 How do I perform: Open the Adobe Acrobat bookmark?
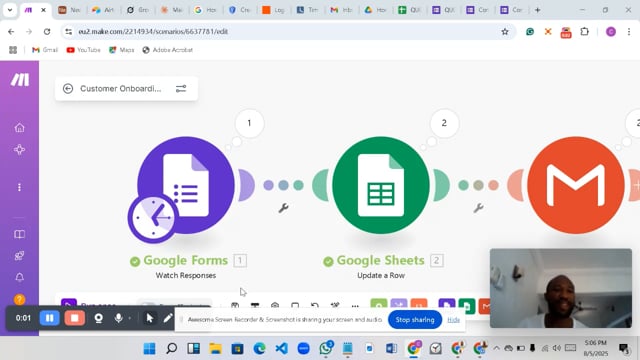pyautogui.click(x=167, y=50)
